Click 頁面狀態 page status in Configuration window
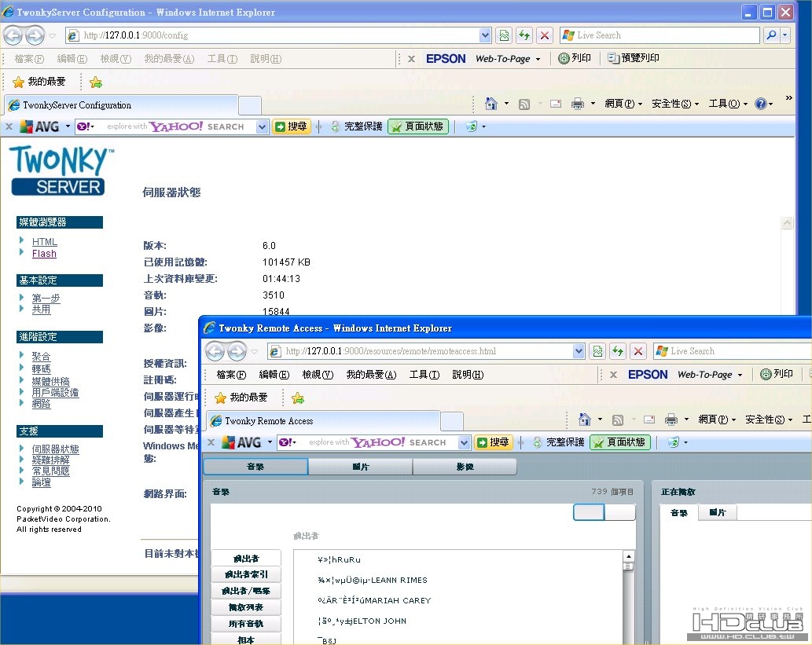The height and width of the screenshot is (645, 812). coord(418,126)
